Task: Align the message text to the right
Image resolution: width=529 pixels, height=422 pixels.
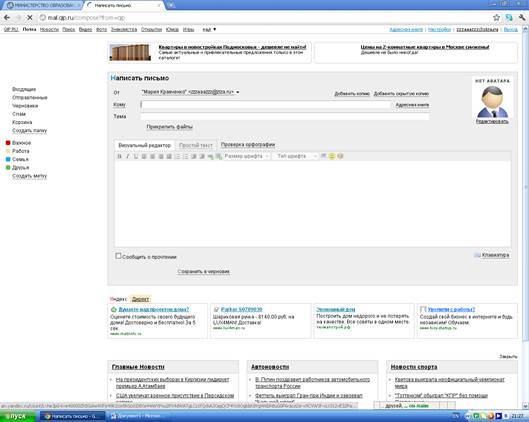Action: pyautogui.click(x=161, y=156)
